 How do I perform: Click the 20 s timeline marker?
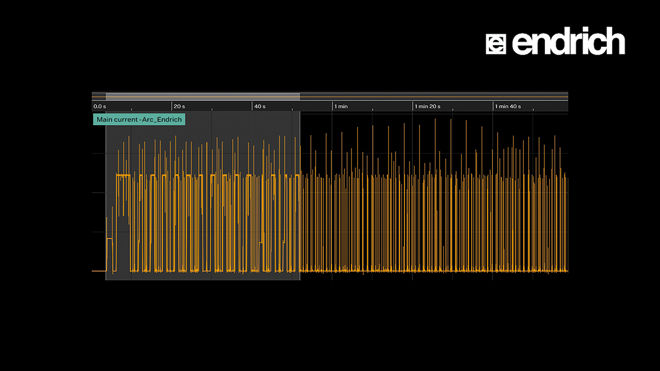pyautogui.click(x=179, y=107)
